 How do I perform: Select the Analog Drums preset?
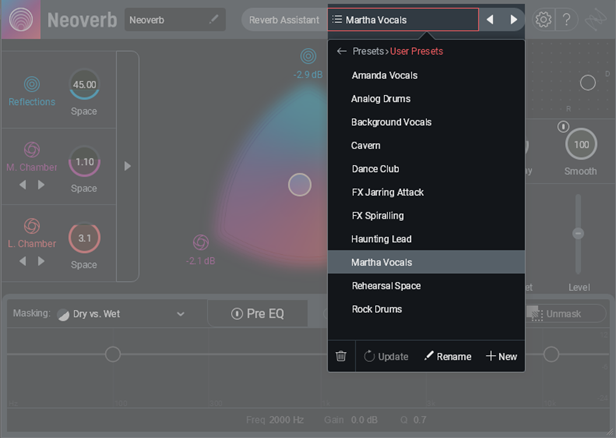[x=426, y=99]
